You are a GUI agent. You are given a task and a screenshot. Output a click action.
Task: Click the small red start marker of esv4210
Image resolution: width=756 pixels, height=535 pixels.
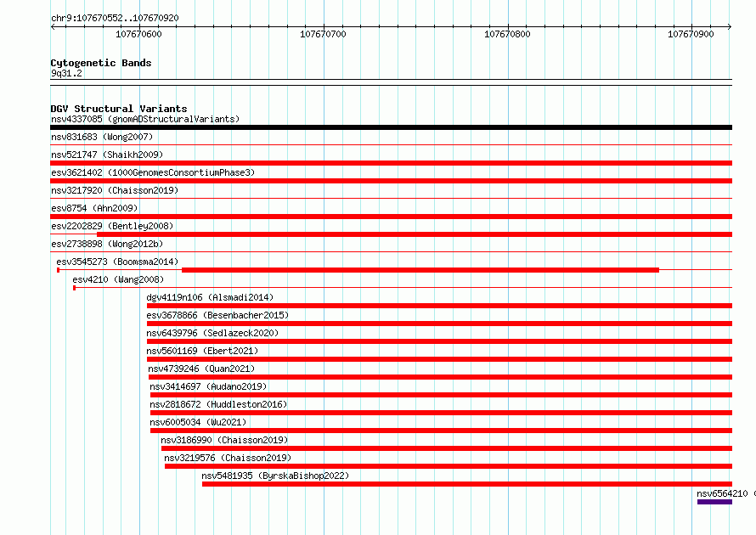coord(74,288)
